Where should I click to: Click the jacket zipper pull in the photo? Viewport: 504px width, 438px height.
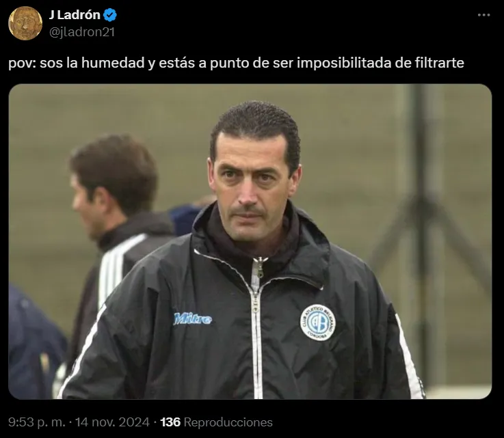tap(260, 269)
